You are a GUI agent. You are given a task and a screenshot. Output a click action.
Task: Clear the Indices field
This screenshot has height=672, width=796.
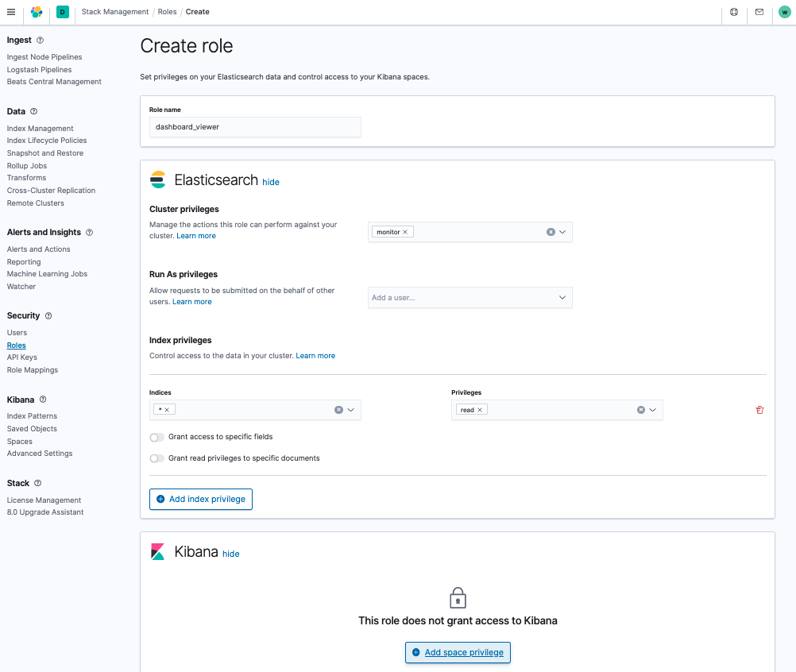[338, 410]
